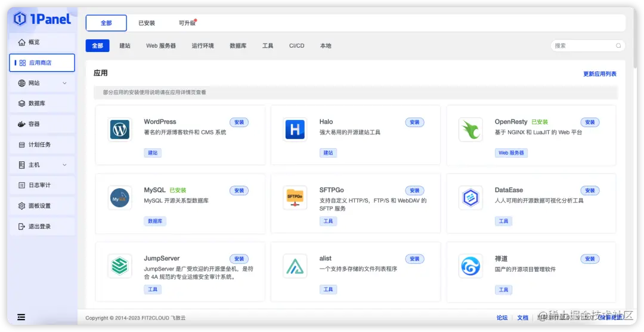Click the 更新应用列表 link
Screen dimensions: 644x332
pyautogui.click(x=600, y=74)
